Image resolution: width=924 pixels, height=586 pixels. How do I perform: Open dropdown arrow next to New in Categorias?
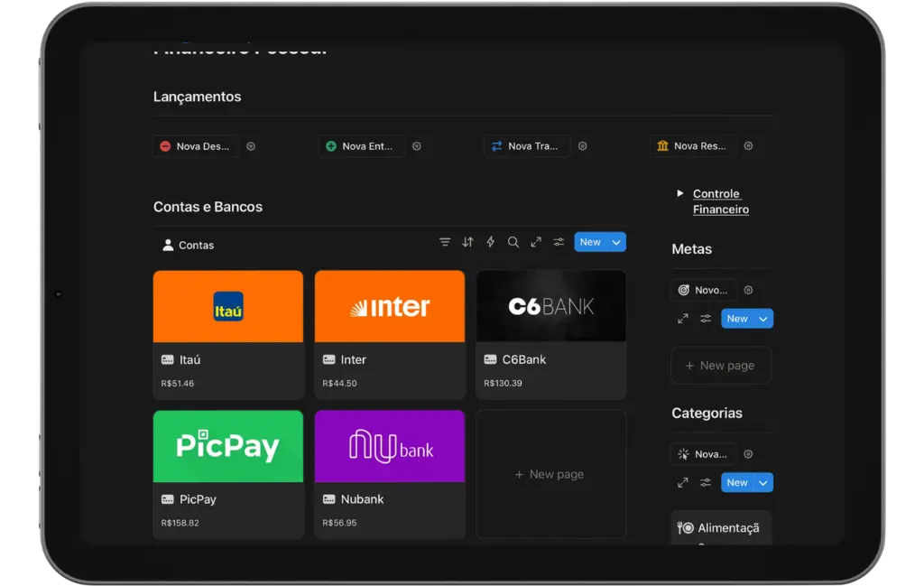[x=763, y=483]
